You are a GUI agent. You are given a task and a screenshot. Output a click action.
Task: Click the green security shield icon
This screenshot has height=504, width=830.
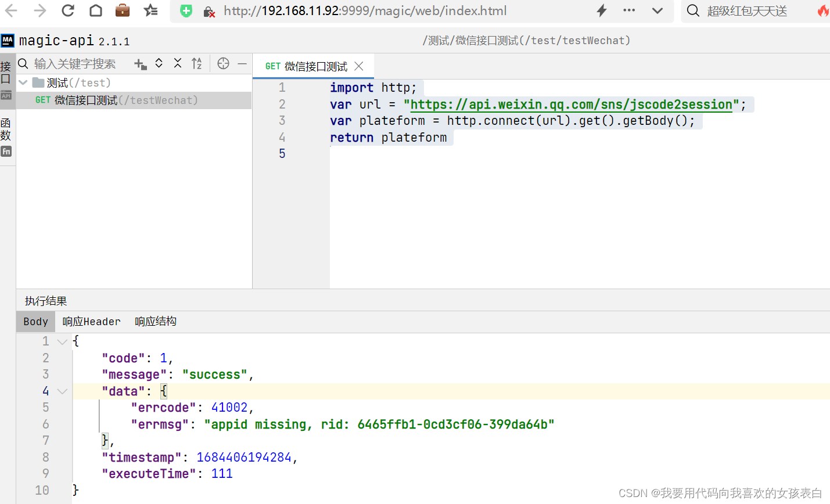[x=186, y=10]
